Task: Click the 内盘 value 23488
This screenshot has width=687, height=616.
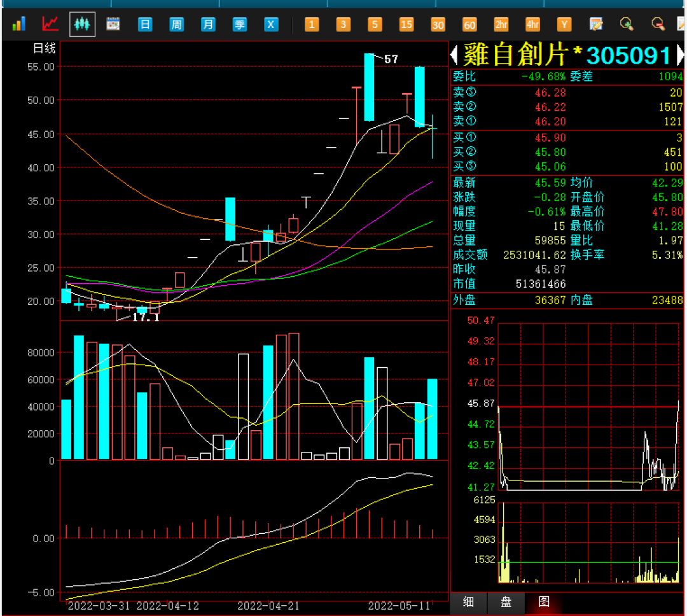Action: point(667,300)
